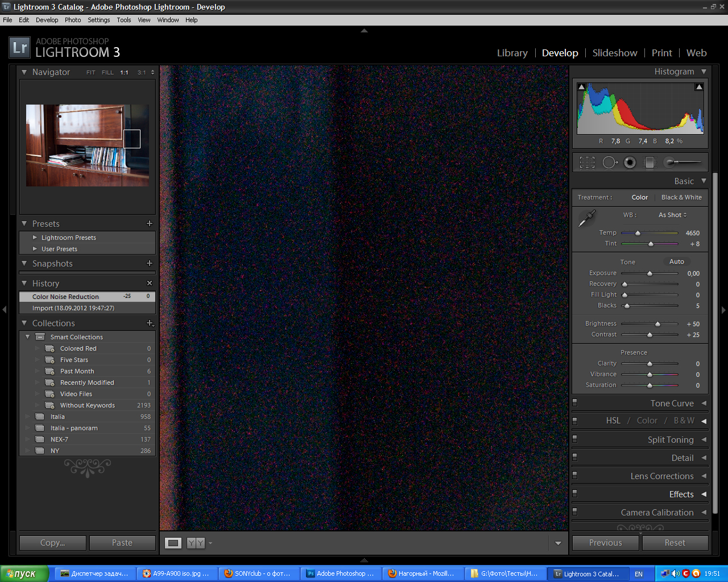This screenshot has height=582, width=728.
Task: Activate the Red Eye Correction tool
Action: coord(630,163)
